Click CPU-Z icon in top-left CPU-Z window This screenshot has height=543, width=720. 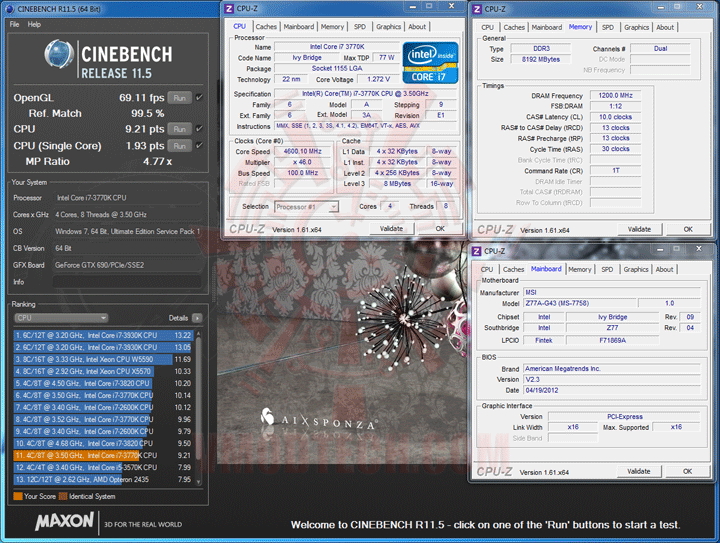click(x=229, y=8)
